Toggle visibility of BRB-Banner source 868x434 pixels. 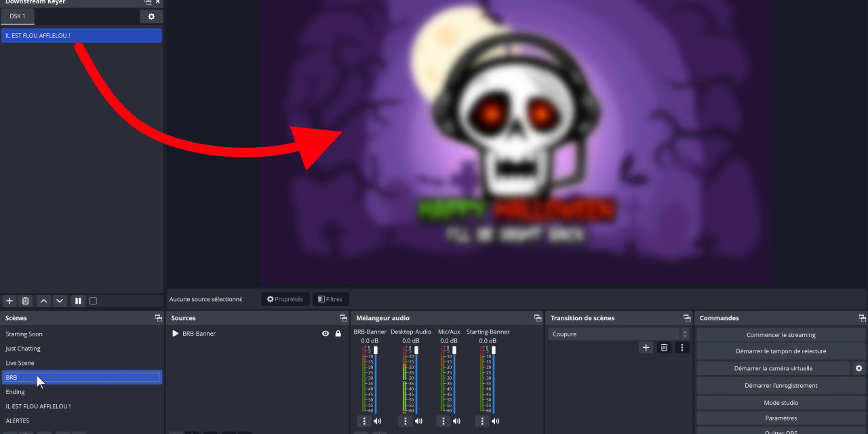coord(325,334)
